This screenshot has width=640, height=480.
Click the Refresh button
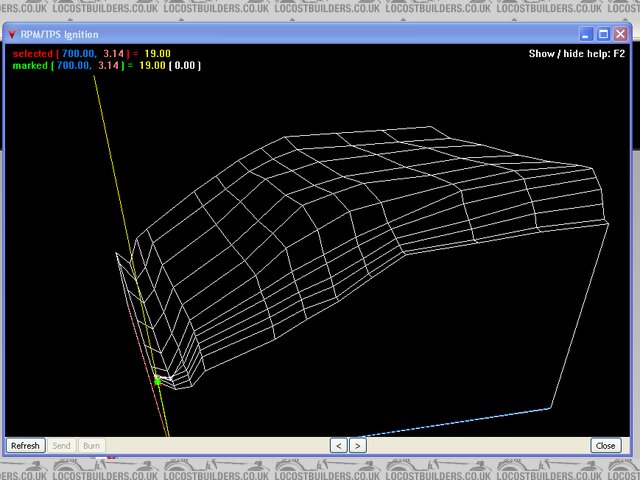[25, 446]
